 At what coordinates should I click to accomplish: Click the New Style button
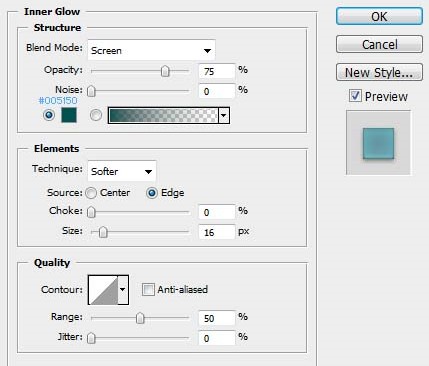(x=379, y=72)
